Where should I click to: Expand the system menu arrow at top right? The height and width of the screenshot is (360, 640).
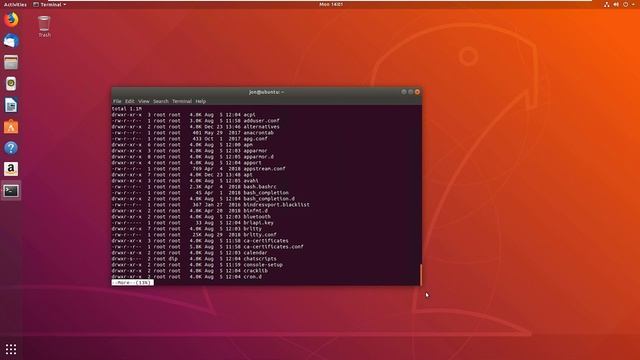[633, 4]
